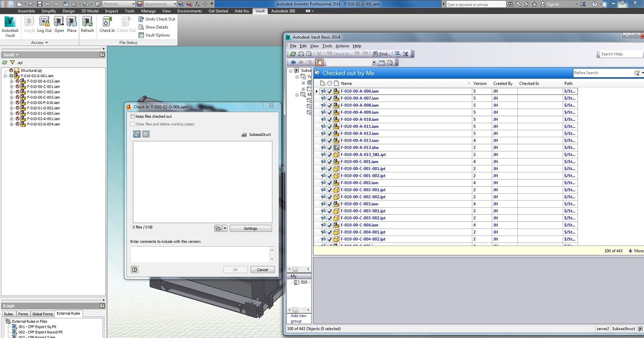Click the appearance color sphere swatch
The image size is (644, 338).
[x=140, y=4]
